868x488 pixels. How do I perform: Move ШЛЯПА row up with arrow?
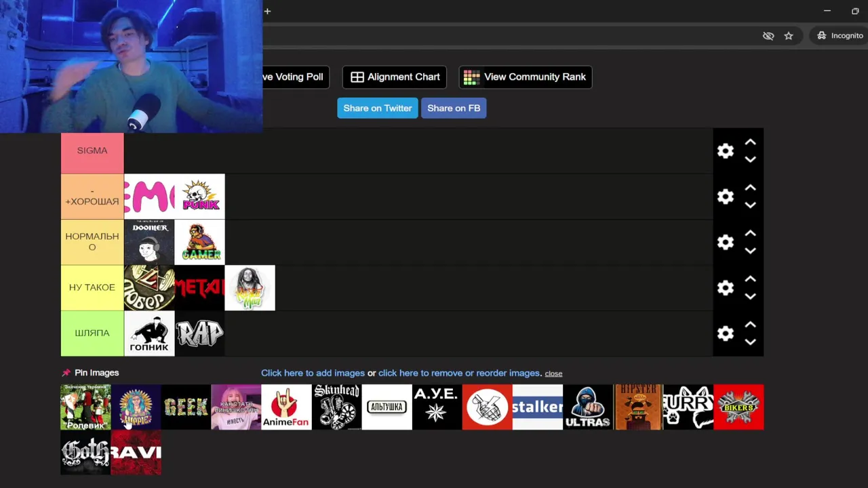pyautogui.click(x=750, y=324)
